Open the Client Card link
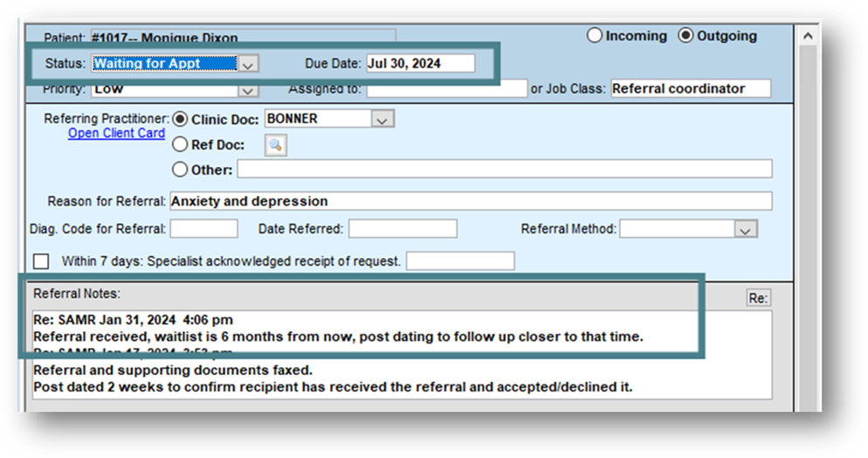This screenshot has height=458, width=868. 116,134
